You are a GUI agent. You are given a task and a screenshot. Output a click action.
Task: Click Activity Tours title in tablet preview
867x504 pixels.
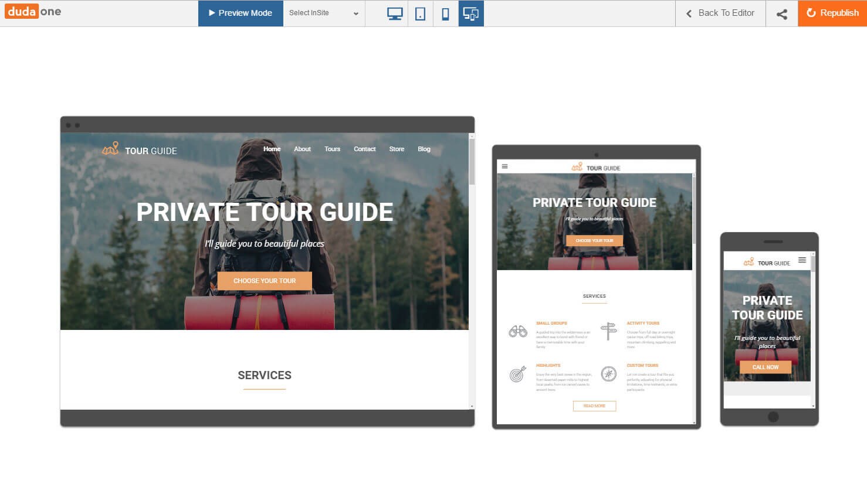coord(643,323)
